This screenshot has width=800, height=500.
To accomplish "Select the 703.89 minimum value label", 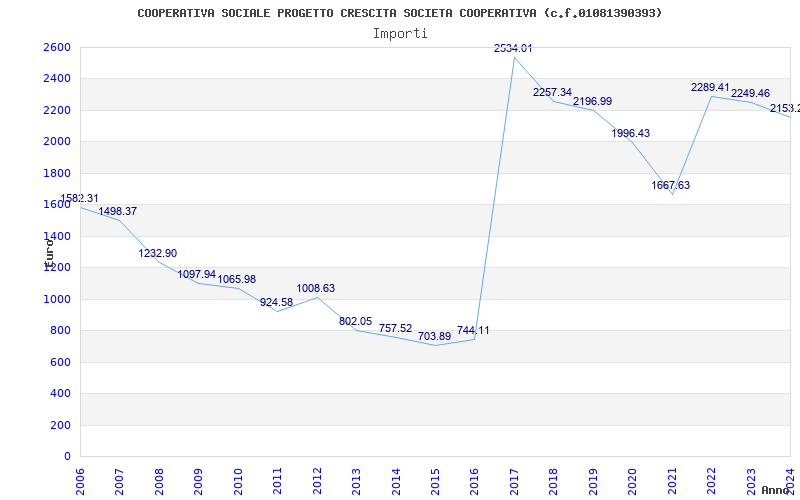I will point(435,337).
